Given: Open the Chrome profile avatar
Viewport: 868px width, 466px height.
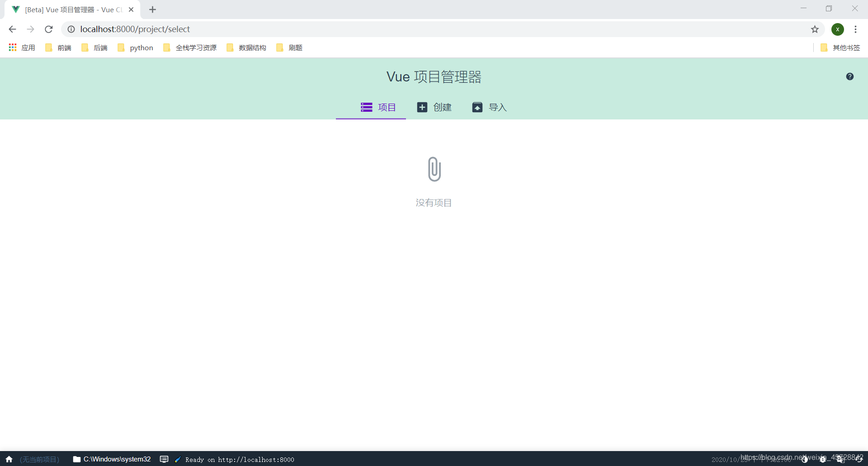Looking at the screenshot, I should tap(838, 29).
